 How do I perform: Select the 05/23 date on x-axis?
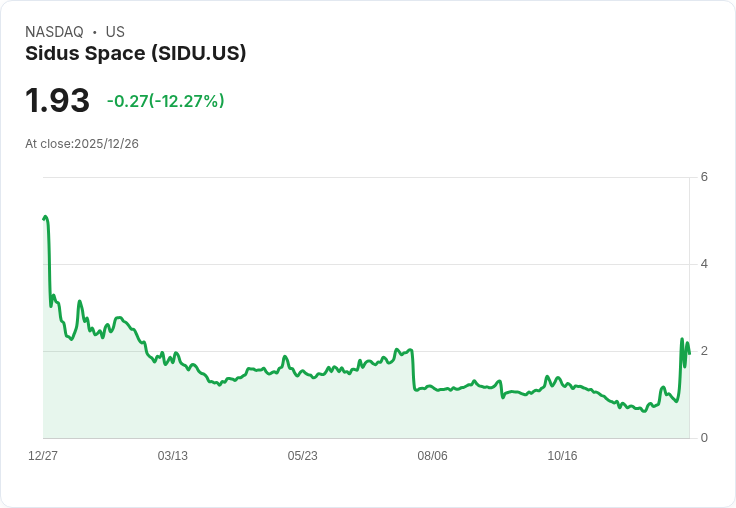coord(303,456)
